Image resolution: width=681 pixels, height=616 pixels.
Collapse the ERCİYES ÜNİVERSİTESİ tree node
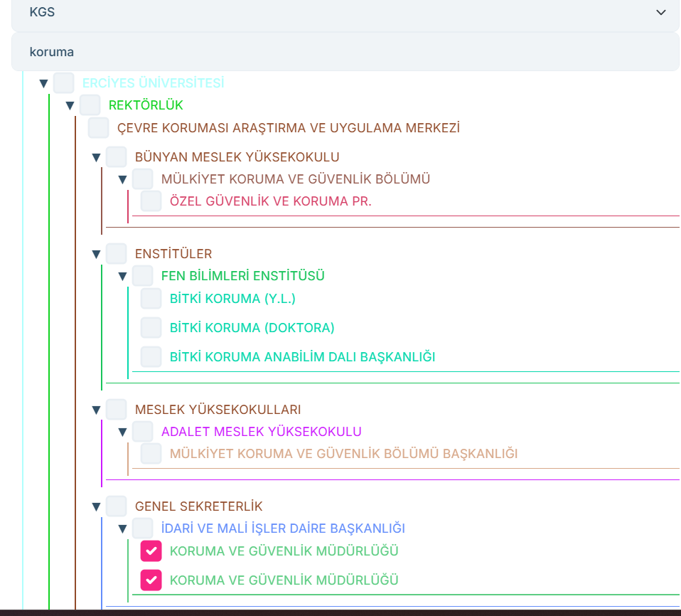(x=44, y=84)
